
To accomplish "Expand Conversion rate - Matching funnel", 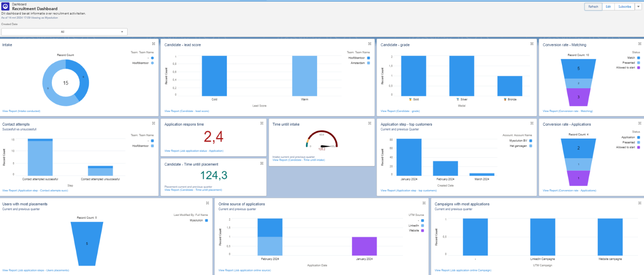I will (640, 44).
